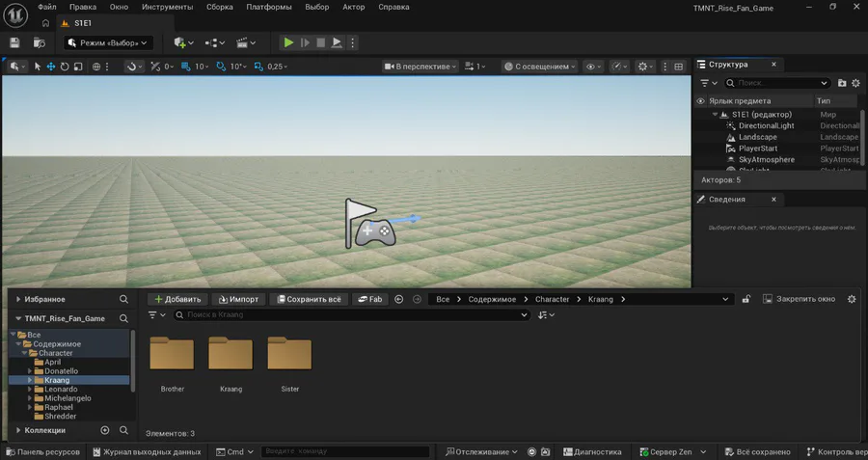Image resolution: width=868 pixels, height=460 pixels.
Task: Toggle scale snapping in the viewport
Action: [258, 67]
